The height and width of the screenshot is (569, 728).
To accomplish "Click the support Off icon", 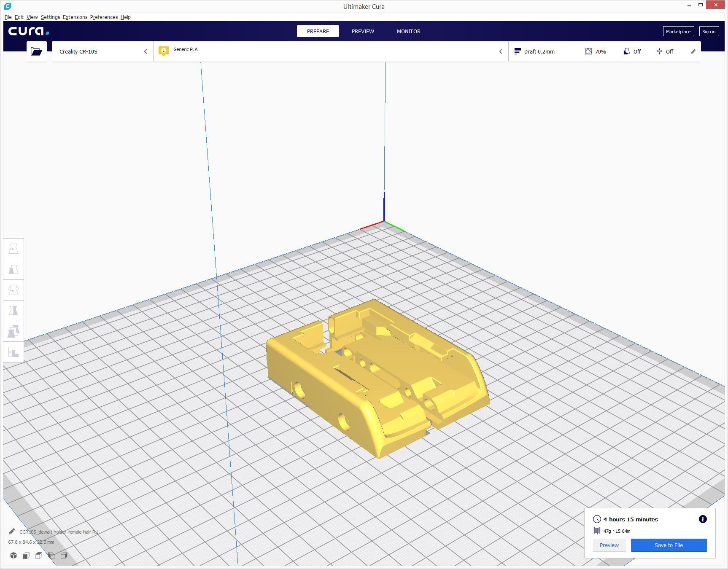I will coord(627,51).
